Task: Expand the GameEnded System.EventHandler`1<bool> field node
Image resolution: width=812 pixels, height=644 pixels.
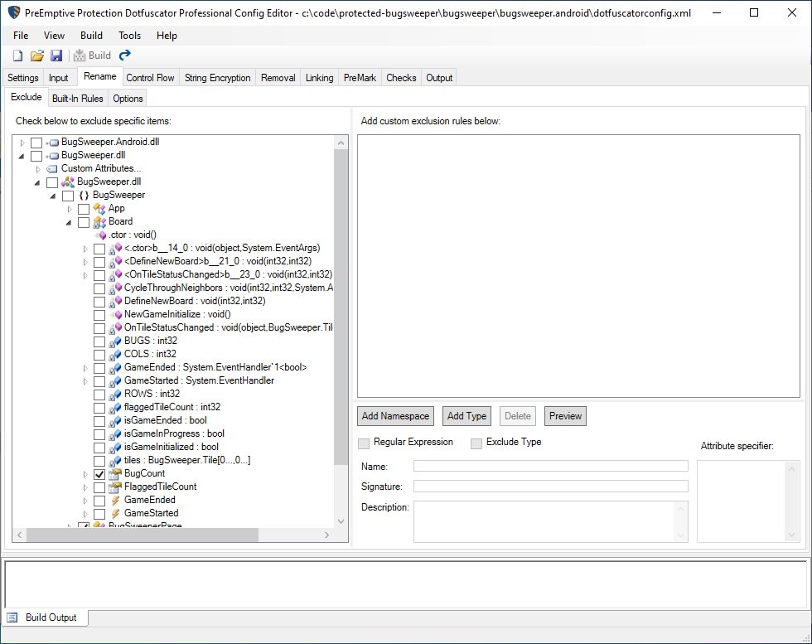Action: [86, 368]
